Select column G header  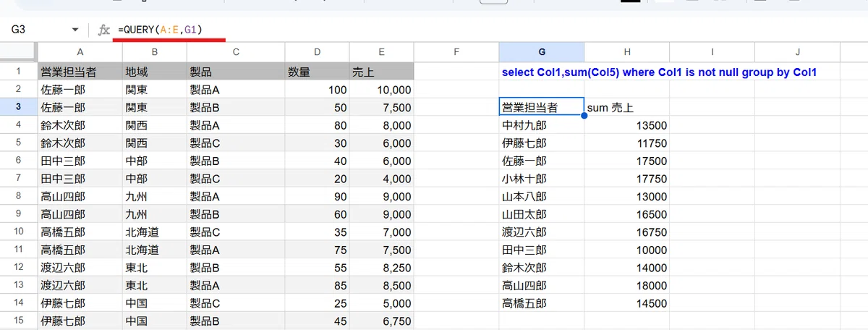pos(542,51)
